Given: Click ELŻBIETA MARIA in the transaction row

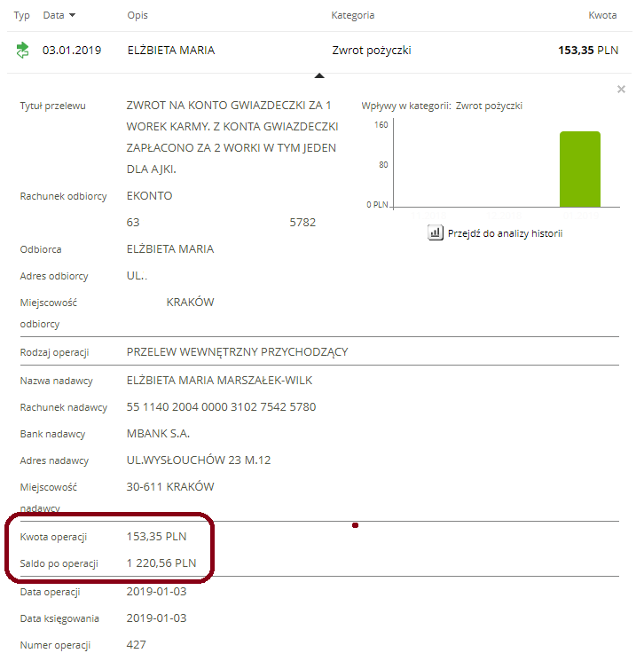Looking at the screenshot, I should tap(171, 51).
